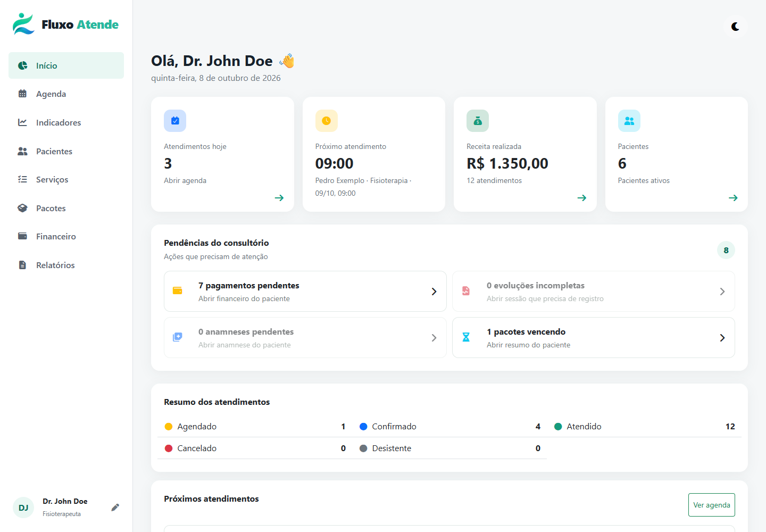Click the Ver agenda button
The width and height of the screenshot is (766, 532).
(712, 505)
